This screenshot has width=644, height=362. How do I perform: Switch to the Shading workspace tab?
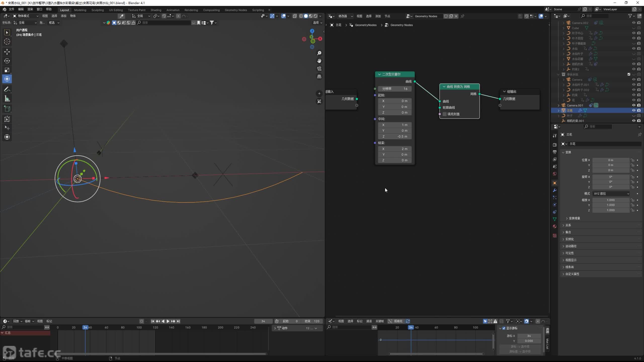click(x=156, y=10)
